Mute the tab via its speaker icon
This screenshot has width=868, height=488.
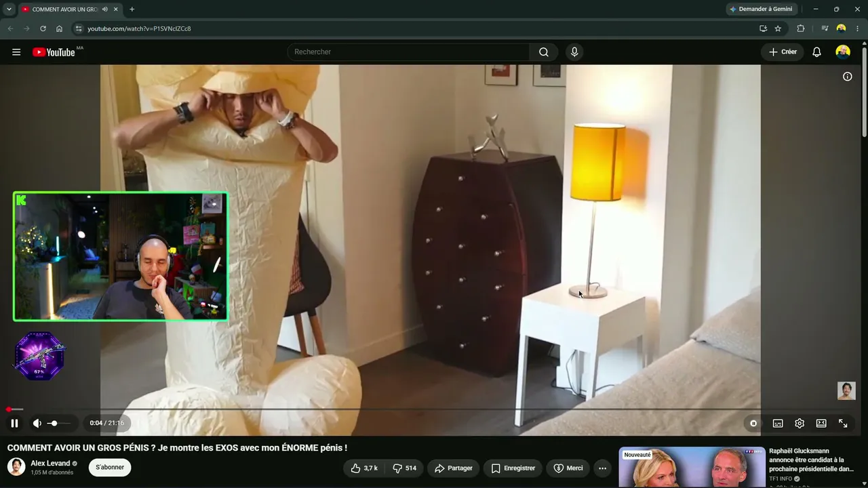coord(104,9)
